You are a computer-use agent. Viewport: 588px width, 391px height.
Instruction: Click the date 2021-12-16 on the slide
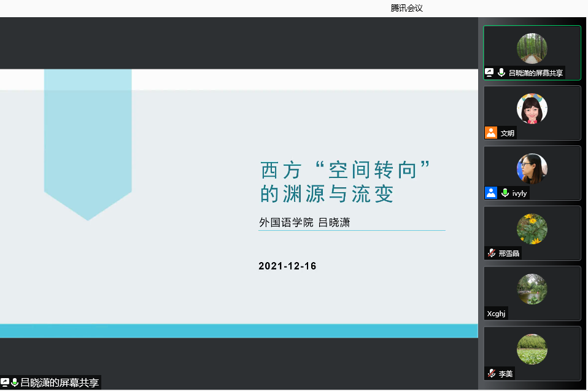coord(287,266)
